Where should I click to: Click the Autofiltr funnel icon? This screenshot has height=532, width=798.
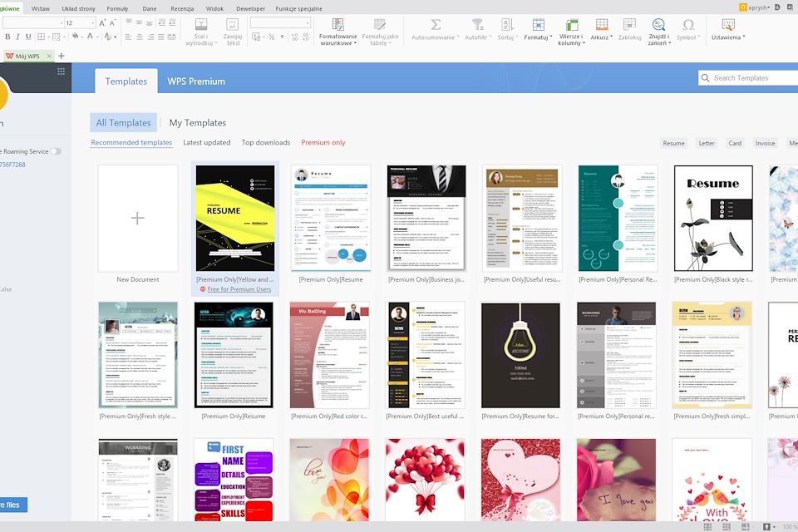(477, 24)
